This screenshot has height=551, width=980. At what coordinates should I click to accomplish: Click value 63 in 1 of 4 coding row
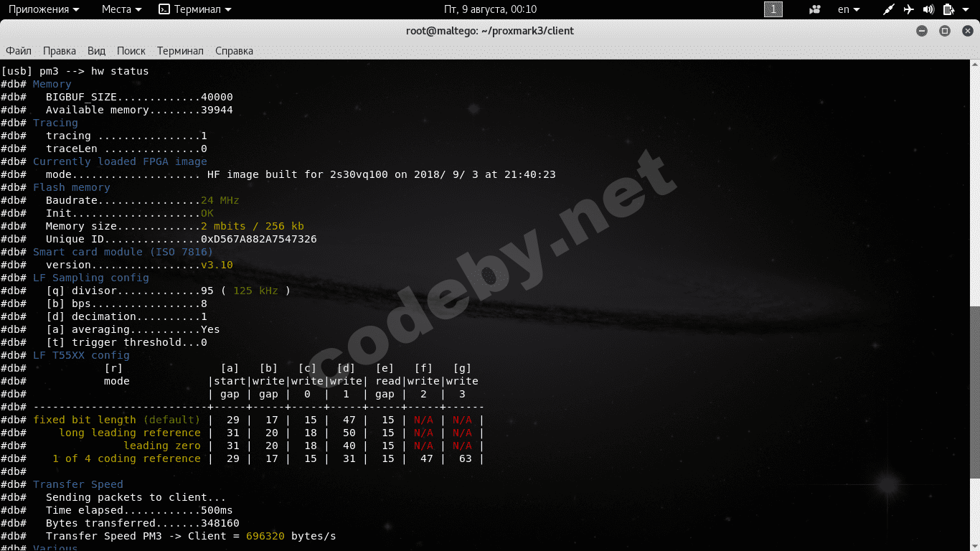pos(466,458)
